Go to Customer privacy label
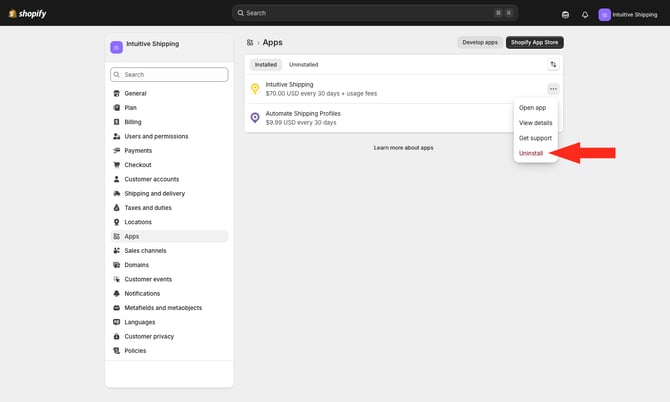Image resolution: width=670 pixels, height=402 pixels. tap(149, 337)
